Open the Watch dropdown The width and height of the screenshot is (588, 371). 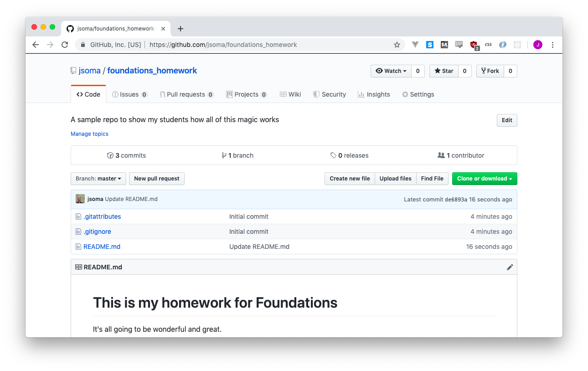tap(391, 71)
